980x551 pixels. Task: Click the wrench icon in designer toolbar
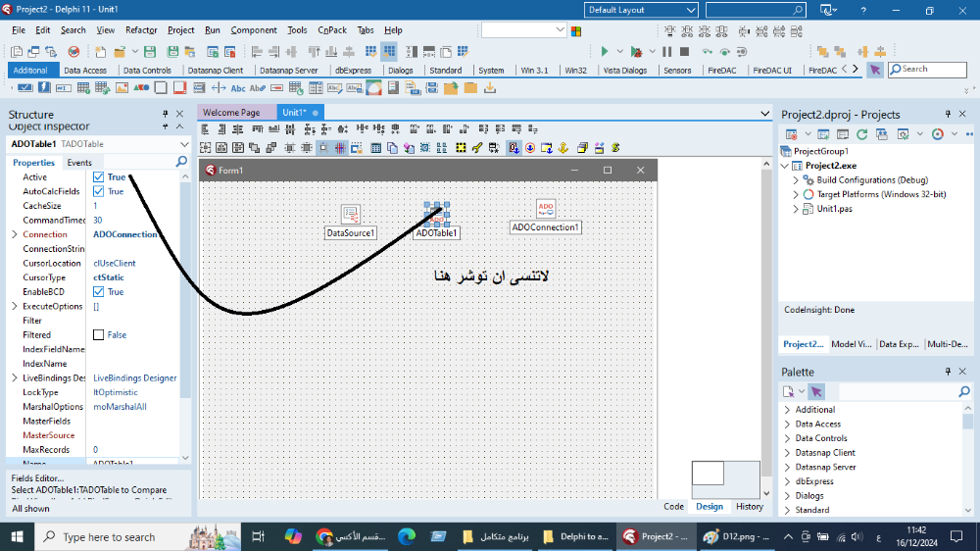(477, 148)
